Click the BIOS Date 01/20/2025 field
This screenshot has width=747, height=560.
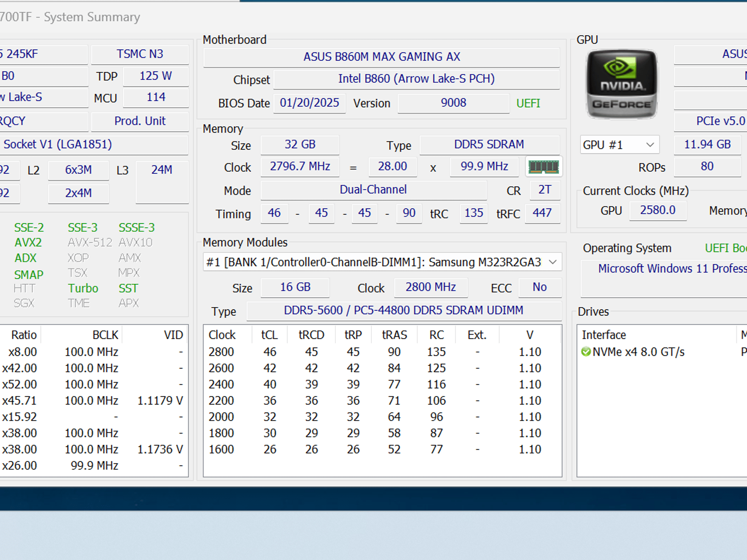(x=309, y=103)
